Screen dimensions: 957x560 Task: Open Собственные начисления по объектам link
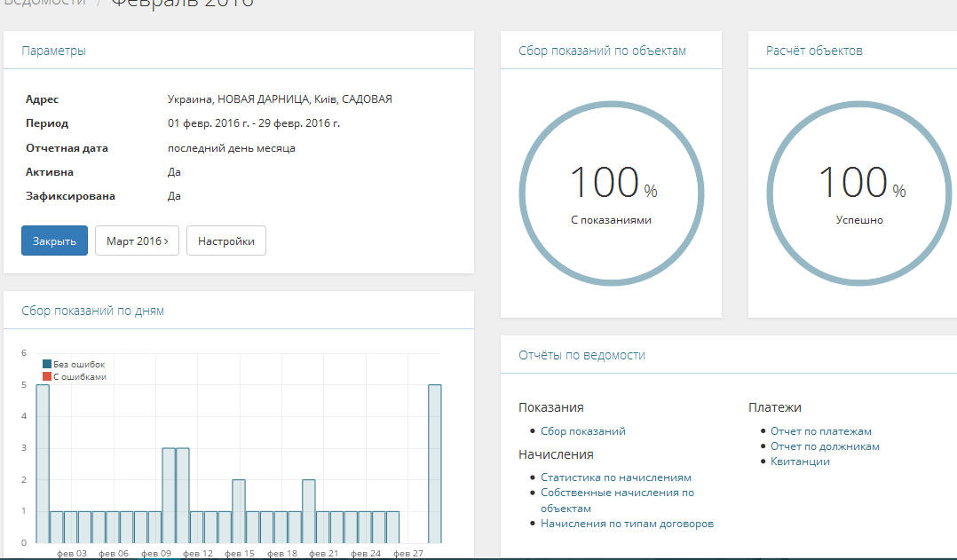617,493
